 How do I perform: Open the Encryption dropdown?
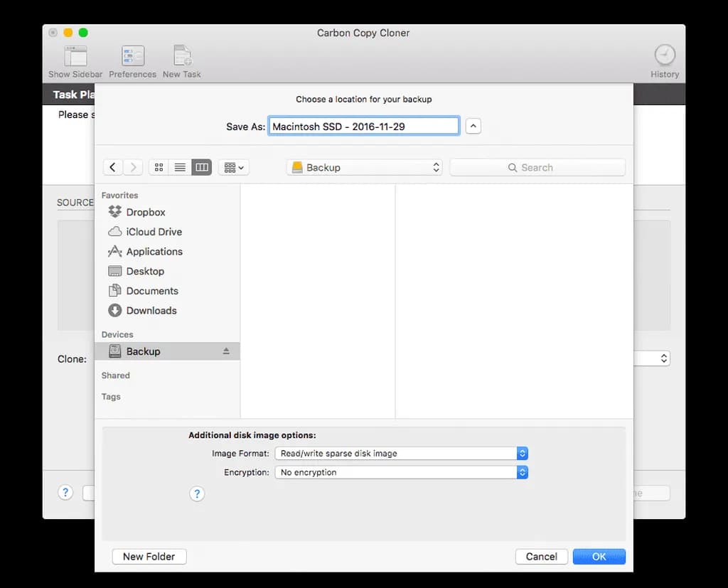[401, 472]
